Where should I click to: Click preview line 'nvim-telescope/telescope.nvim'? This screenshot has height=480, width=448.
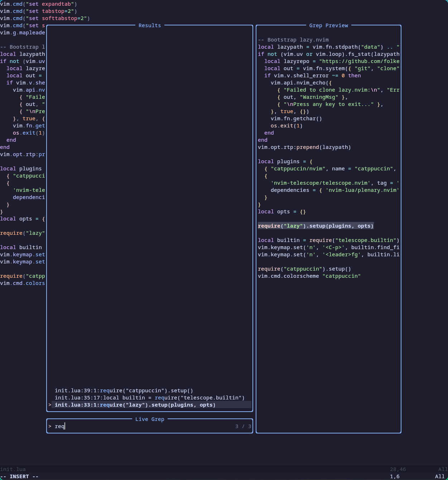tap(335, 183)
